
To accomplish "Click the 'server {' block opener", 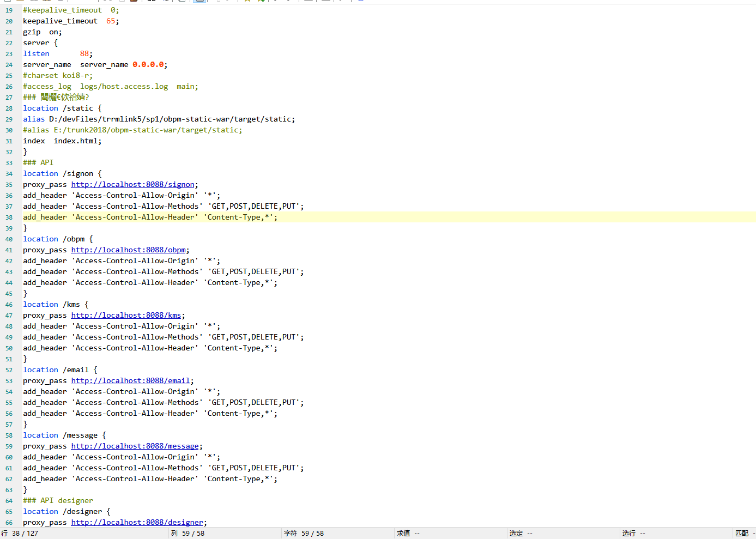I will tap(40, 43).
